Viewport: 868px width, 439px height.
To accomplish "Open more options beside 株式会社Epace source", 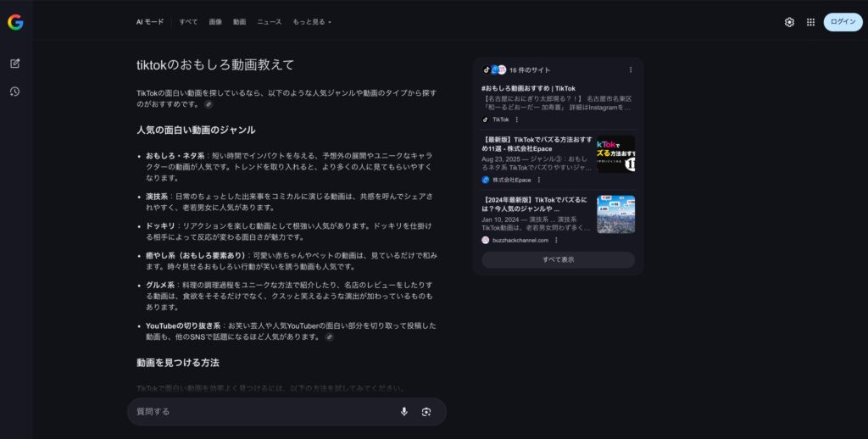I will point(538,180).
